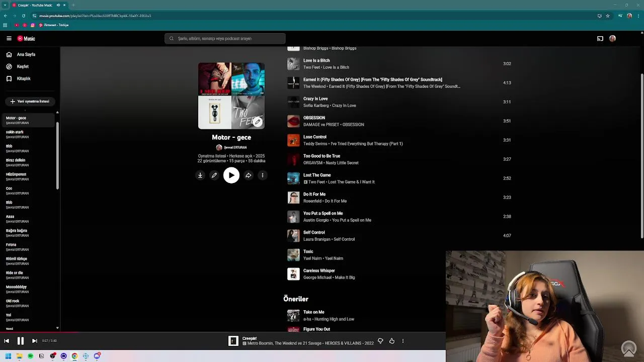The height and width of the screenshot is (362, 644).
Task: Open Chrome tab search dropdown
Action: tap(5, 5)
